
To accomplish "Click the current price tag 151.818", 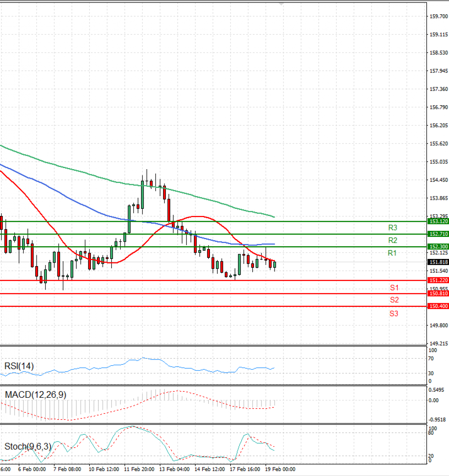I will tap(438, 262).
